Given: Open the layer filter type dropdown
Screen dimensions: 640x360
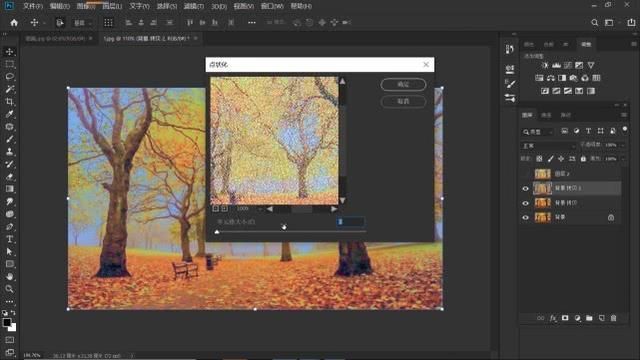Looking at the screenshot, I should (x=538, y=132).
